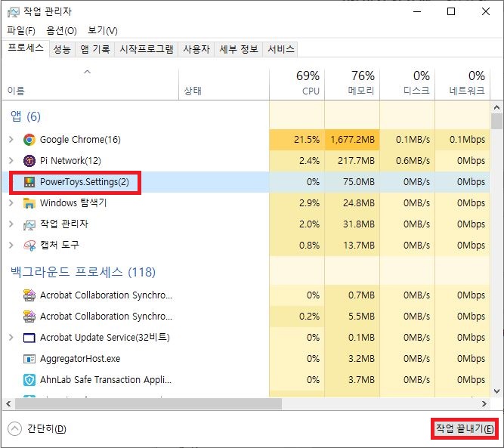
Task: Select the AggregatorHost.exe row name
Action: pos(80,359)
